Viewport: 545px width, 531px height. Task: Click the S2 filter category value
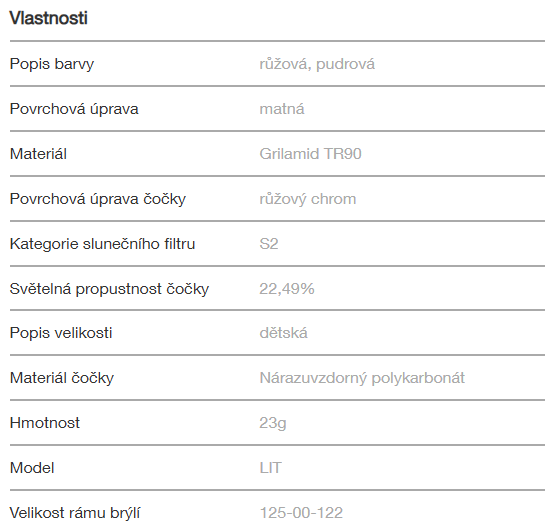coord(269,244)
